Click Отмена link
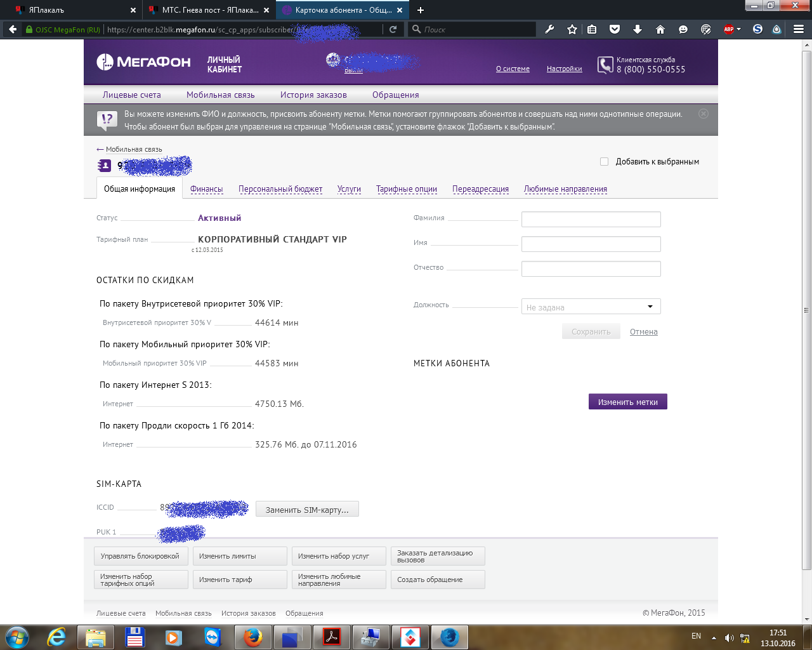The width and height of the screenshot is (812, 650). (644, 332)
